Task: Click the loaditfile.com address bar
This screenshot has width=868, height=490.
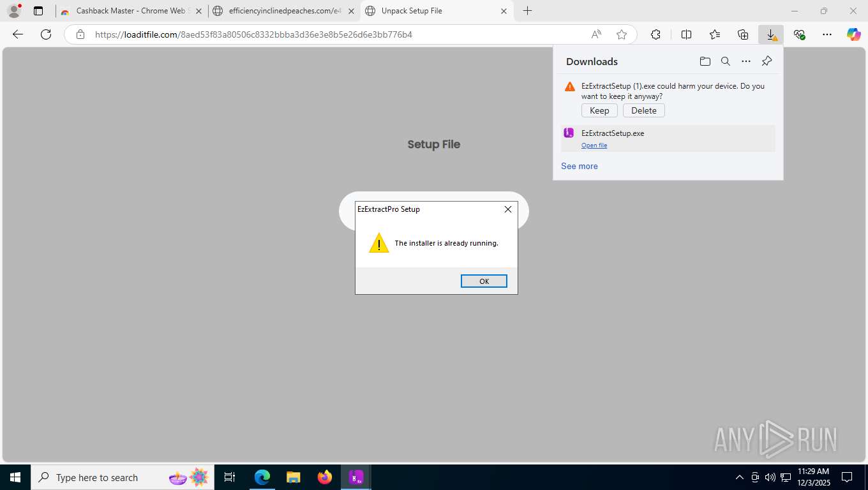Action: [x=338, y=34]
